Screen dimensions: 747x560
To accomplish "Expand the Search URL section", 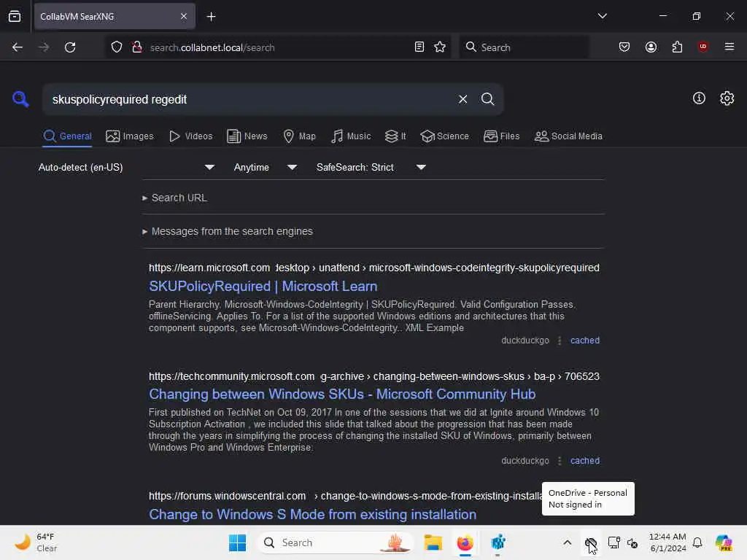I will [x=174, y=198].
